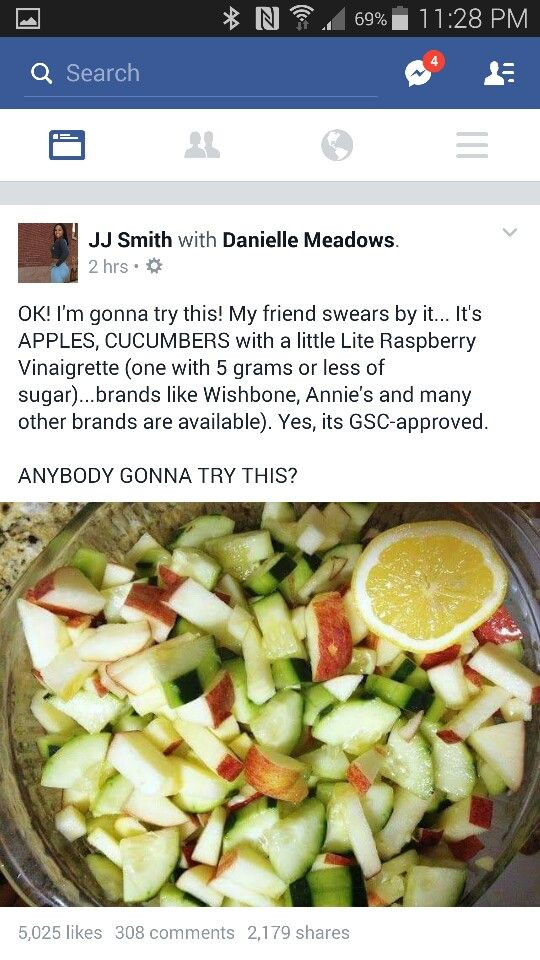The height and width of the screenshot is (960, 540).
Task: Switch to the Friend Requests tab
Action: pos(202,145)
